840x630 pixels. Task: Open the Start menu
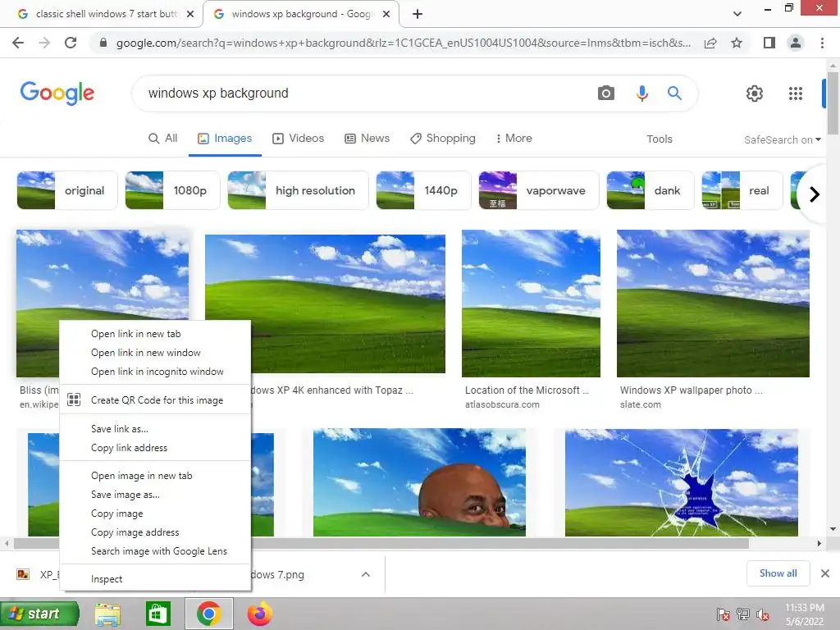[39, 614]
